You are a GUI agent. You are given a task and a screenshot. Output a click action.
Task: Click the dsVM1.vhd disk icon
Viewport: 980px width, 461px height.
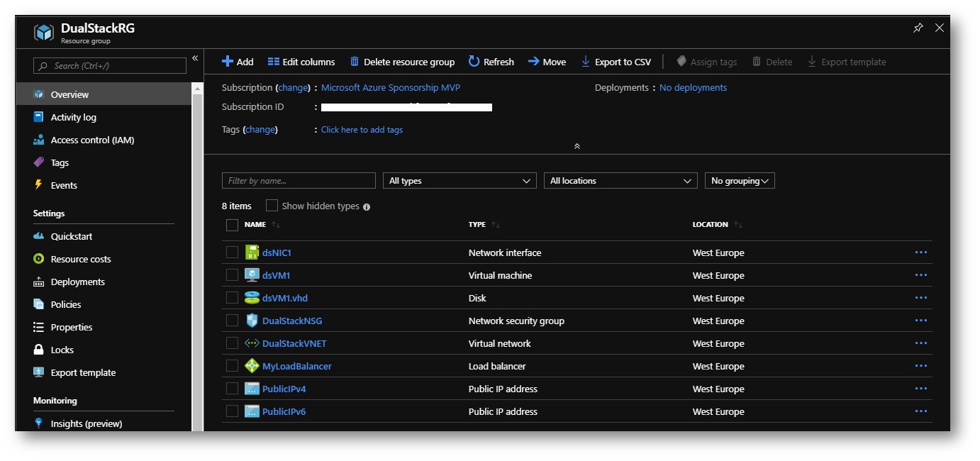click(252, 298)
